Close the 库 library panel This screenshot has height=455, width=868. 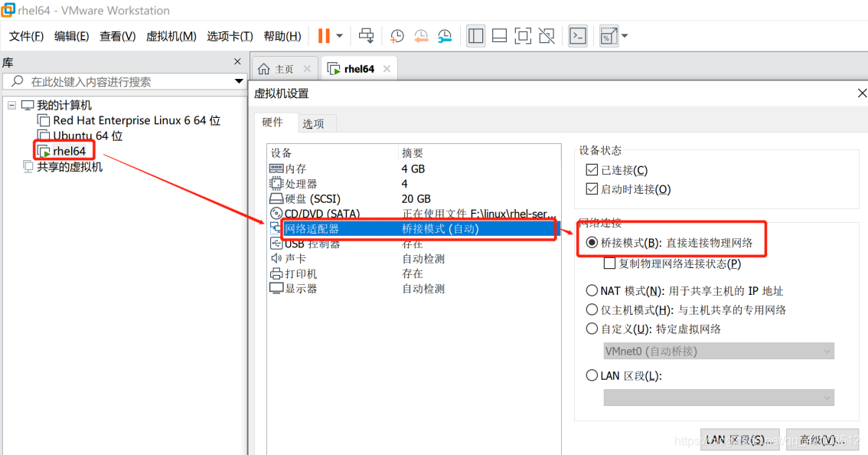click(237, 61)
